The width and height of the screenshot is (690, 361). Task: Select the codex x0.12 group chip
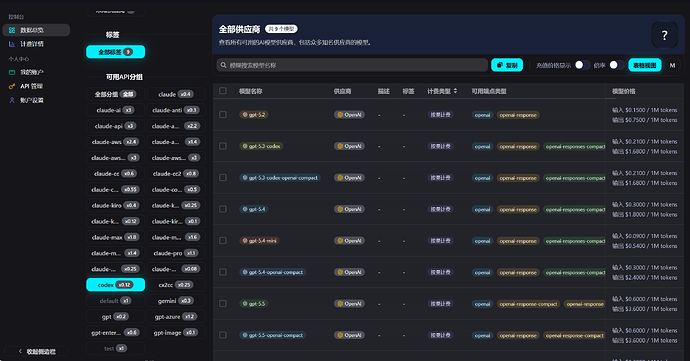(115, 285)
